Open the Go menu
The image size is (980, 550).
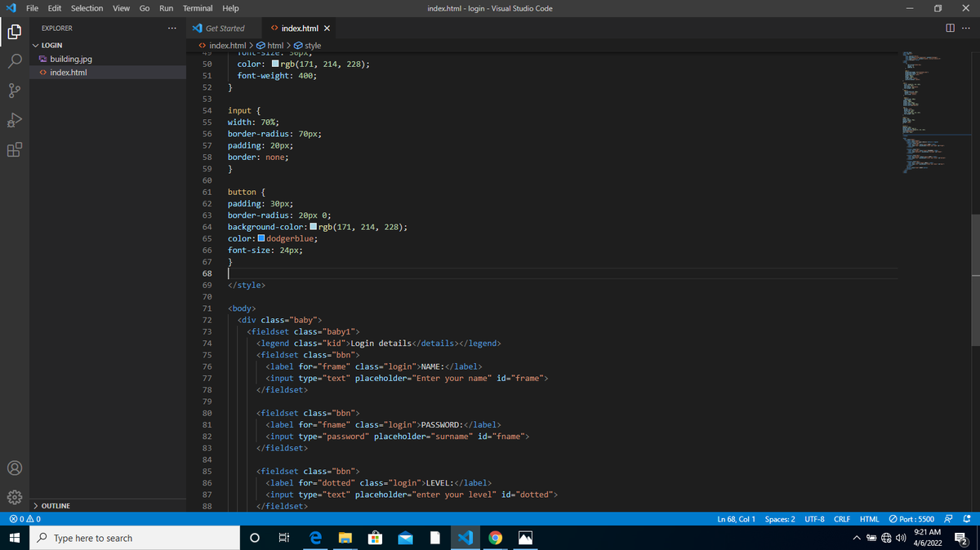pyautogui.click(x=145, y=8)
